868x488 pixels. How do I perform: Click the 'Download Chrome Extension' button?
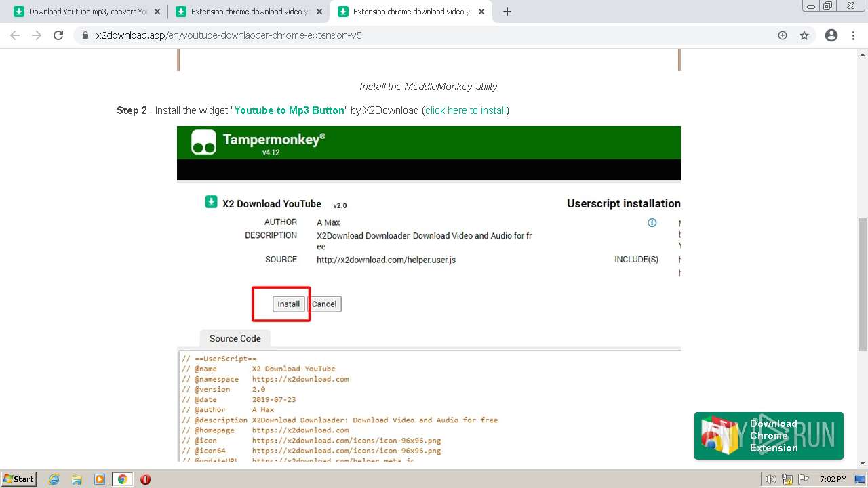(x=769, y=436)
